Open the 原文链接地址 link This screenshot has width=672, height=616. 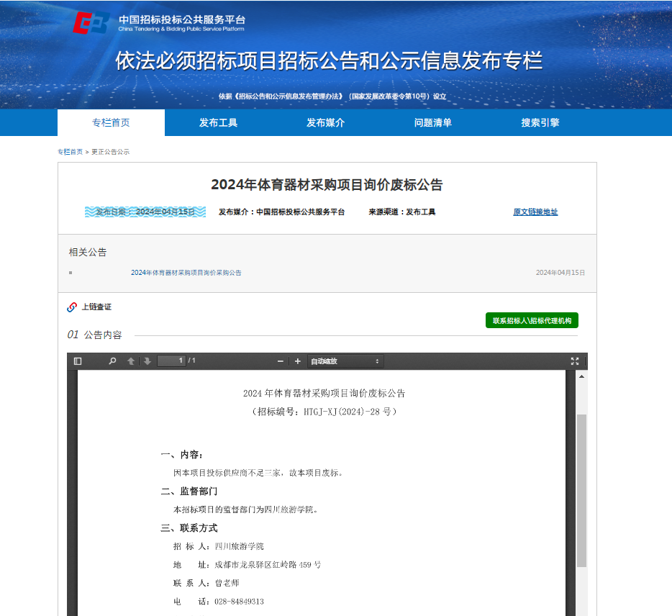(x=535, y=212)
